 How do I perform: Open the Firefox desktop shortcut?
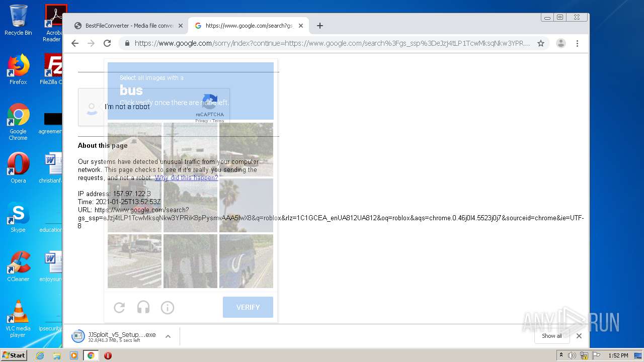(18, 69)
